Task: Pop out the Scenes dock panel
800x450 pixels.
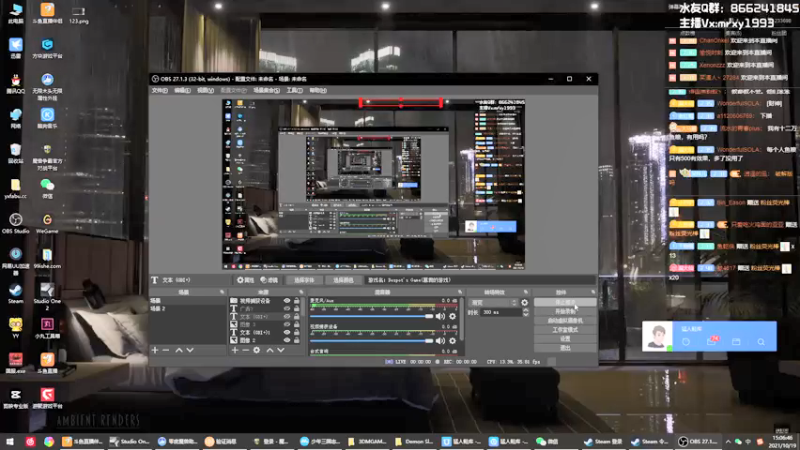Action: [x=222, y=292]
